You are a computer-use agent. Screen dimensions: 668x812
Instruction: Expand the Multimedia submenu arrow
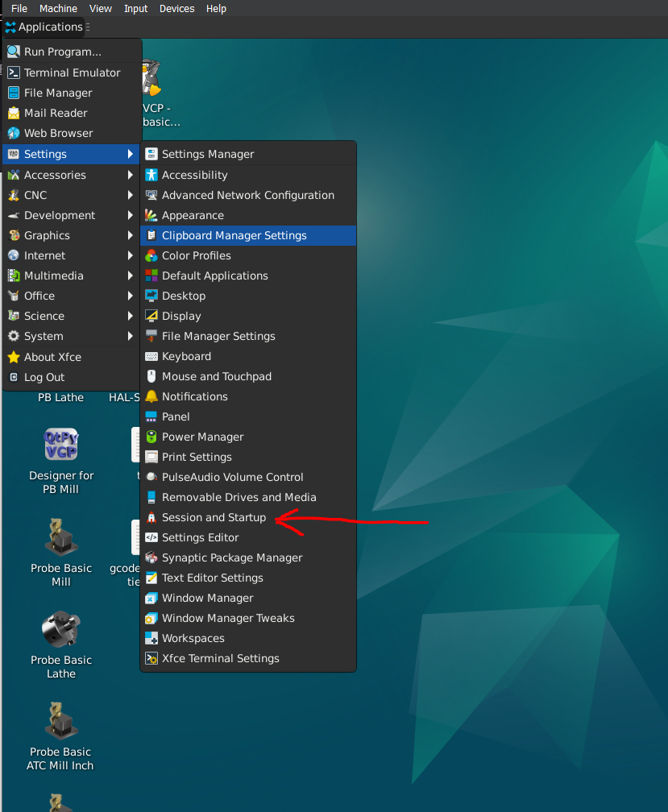pos(130,276)
